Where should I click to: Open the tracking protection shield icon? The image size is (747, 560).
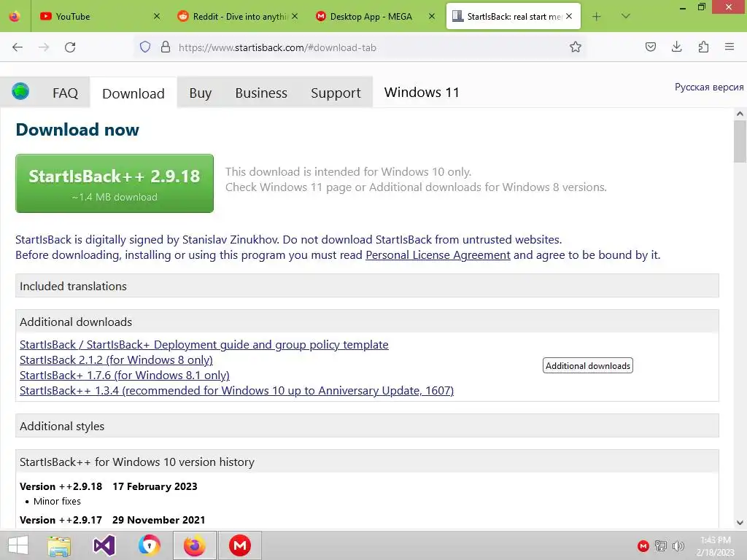145,47
